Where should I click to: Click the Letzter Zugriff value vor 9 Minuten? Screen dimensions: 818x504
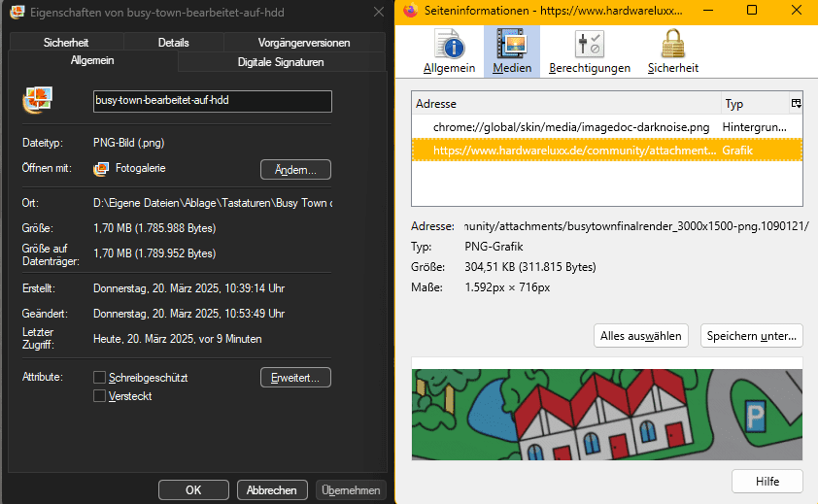click(178, 339)
